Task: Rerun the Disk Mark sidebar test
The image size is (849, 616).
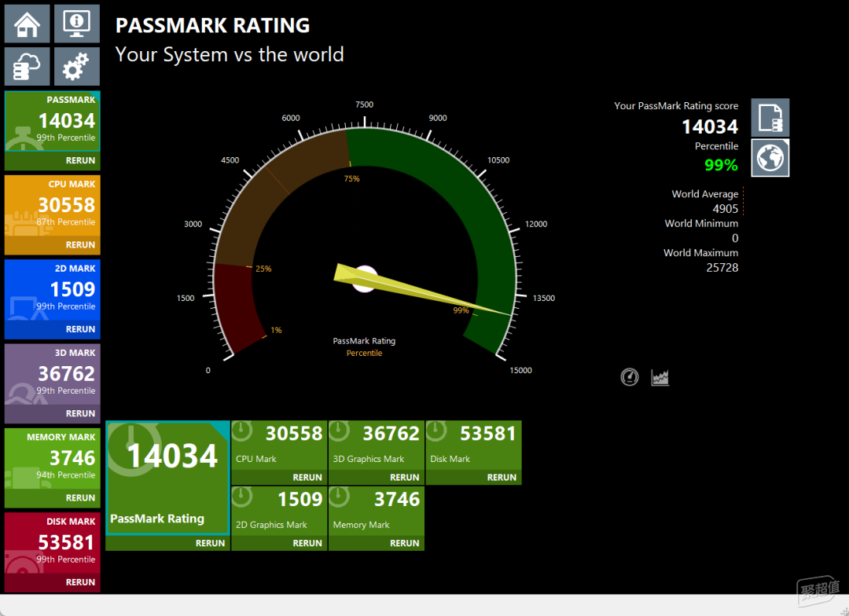Action: click(80, 582)
